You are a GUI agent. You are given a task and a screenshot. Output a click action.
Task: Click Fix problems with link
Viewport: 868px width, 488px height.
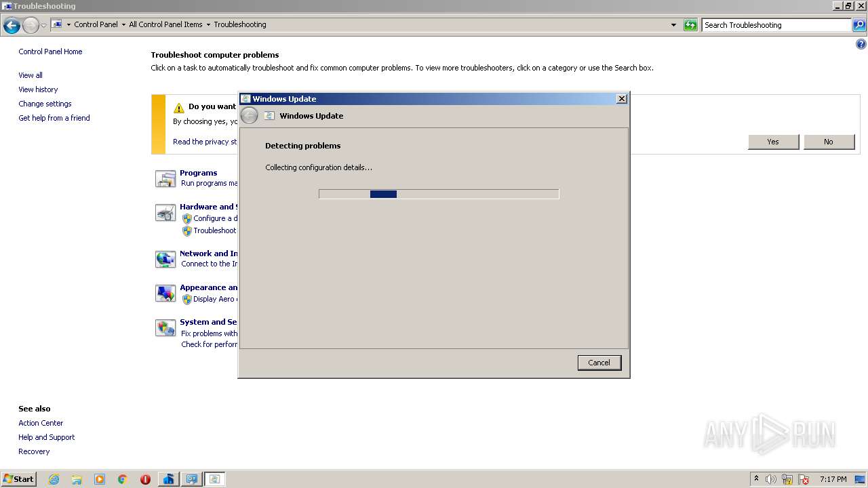[210, 333]
